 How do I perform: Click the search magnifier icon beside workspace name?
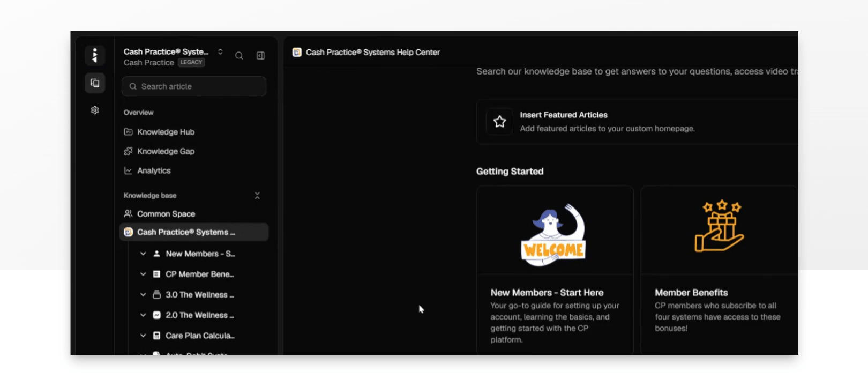[x=239, y=56]
